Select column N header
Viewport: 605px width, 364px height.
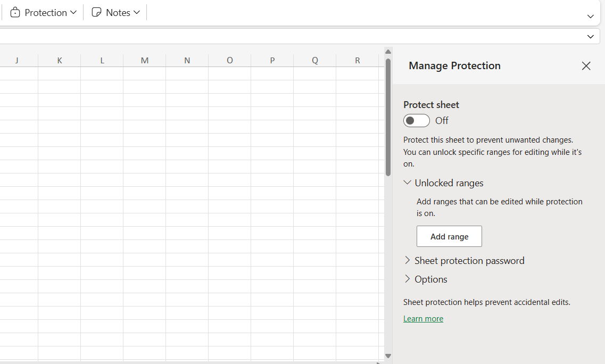(187, 60)
